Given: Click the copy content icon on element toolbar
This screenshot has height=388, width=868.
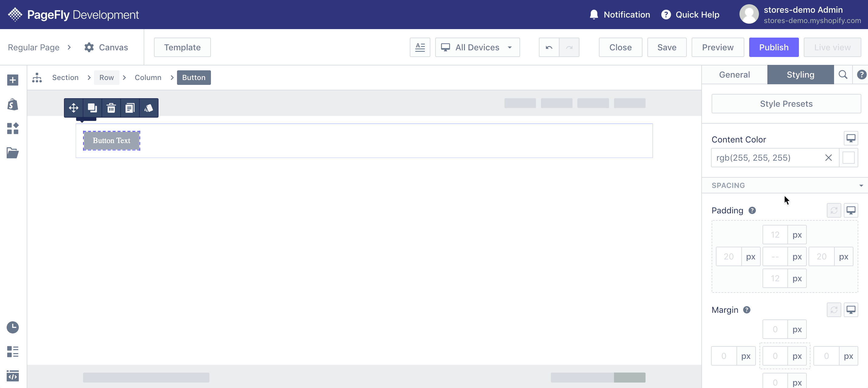Looking at the screenshot, I should pyautogui.click(x=130, y=108).
